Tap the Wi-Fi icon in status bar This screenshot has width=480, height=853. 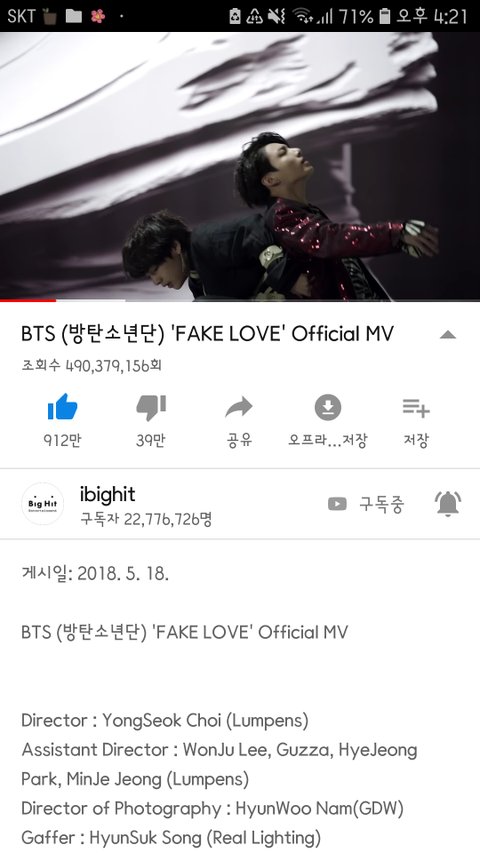click(304, 17)
